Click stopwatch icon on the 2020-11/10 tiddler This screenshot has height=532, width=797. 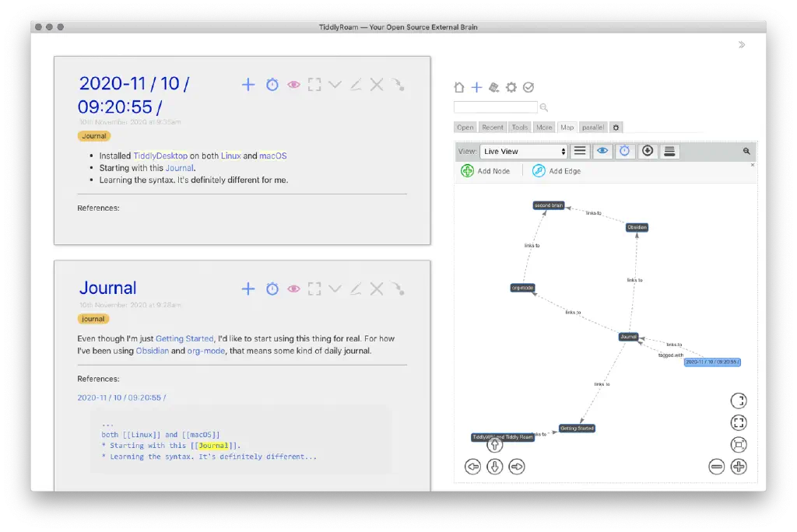pyautogui.click(x=272, y=84)
